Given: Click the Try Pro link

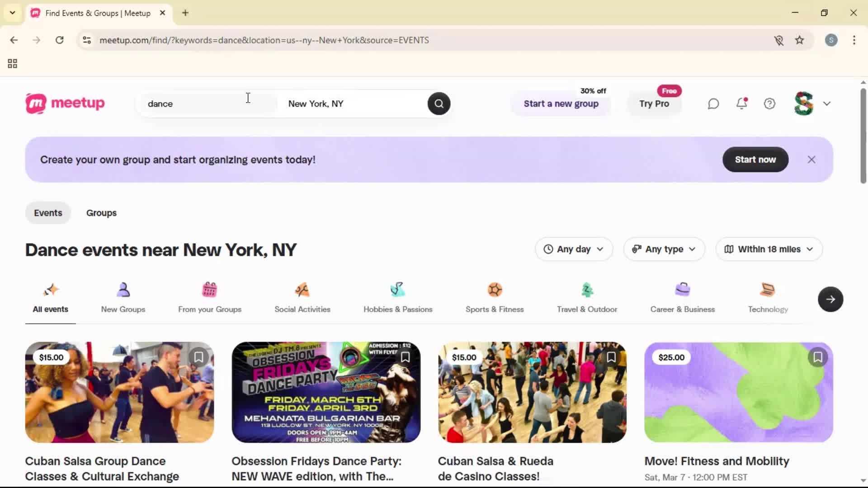Looking at the screenshot, I should (654, 104).
